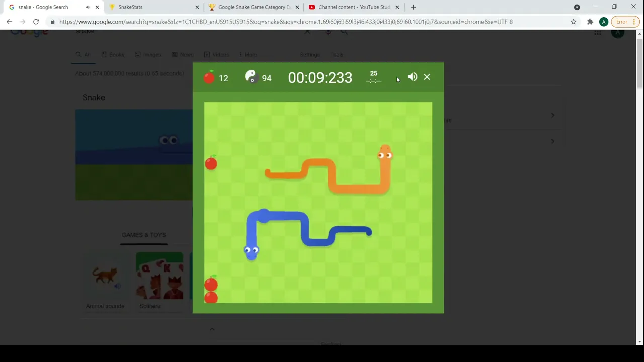Collapse the games panel chevron

pos(212,329)
